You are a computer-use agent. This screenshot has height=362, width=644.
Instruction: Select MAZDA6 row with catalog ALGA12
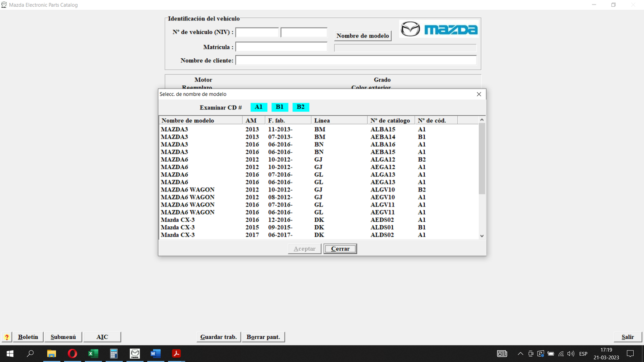coord(319,159)
